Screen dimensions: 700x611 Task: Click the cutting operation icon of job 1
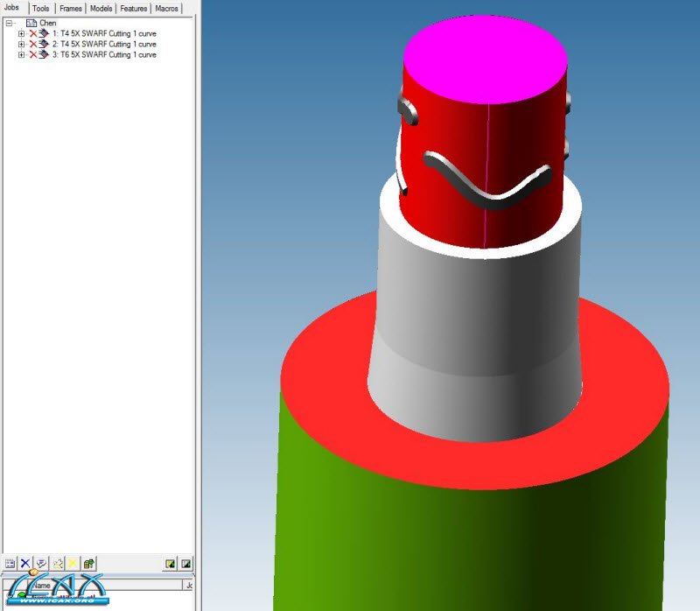click(x=43, y=33)
